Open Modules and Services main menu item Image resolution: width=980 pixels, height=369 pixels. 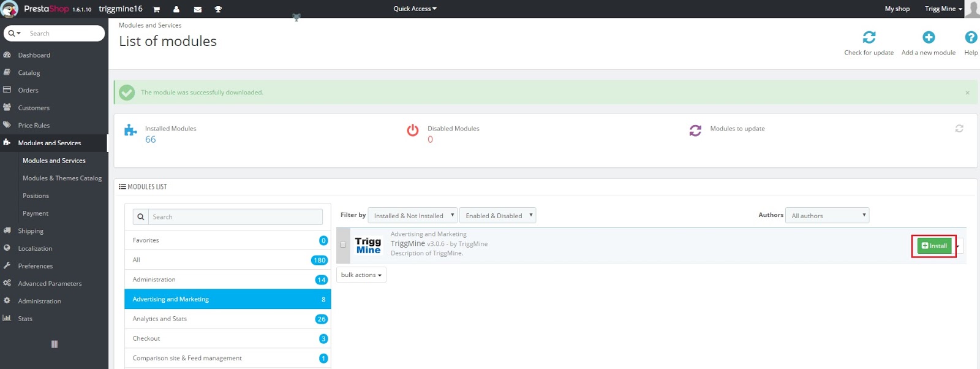point(54,143)
